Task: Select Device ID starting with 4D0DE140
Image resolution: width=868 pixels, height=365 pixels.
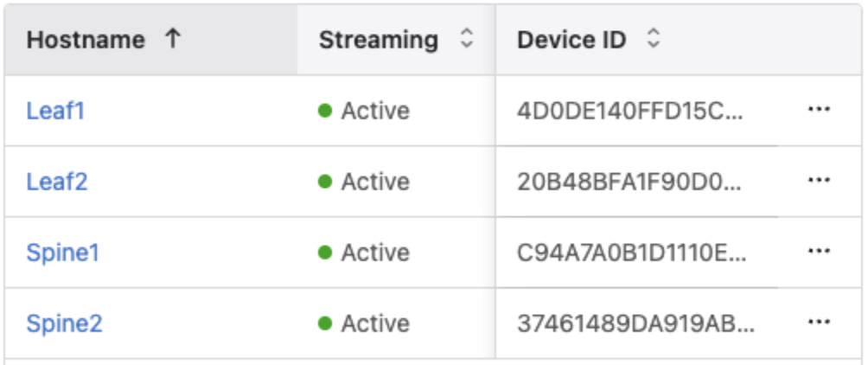Action: point(629,111)
